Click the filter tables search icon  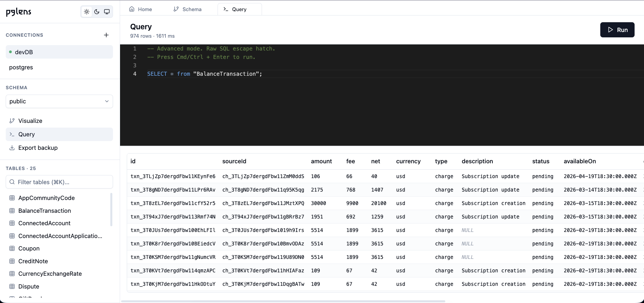coord(12,182)
